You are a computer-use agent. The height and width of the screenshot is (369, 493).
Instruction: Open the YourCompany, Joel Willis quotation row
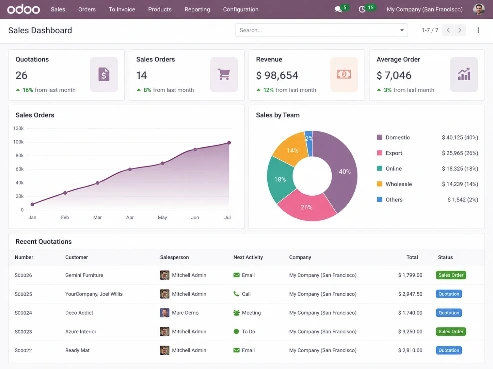(246, 294)
